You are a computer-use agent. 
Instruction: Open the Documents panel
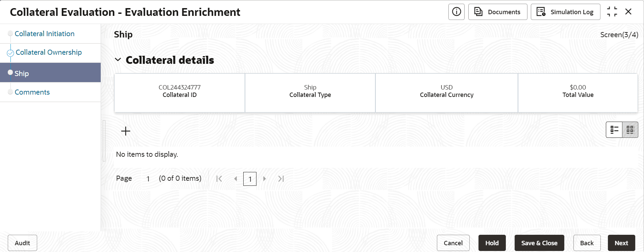coord(497,12)
